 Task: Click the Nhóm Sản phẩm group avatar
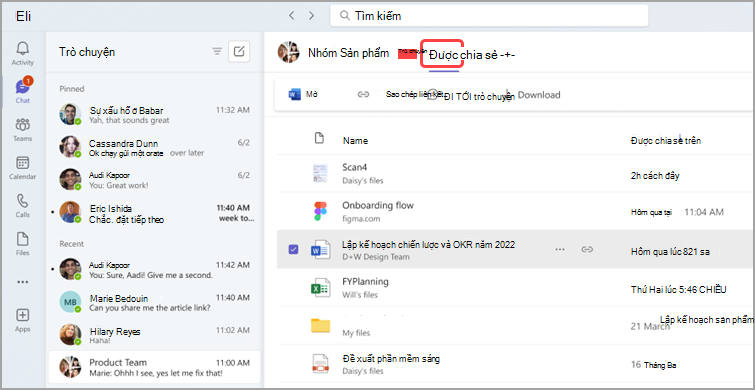click(x=289, y=52)
